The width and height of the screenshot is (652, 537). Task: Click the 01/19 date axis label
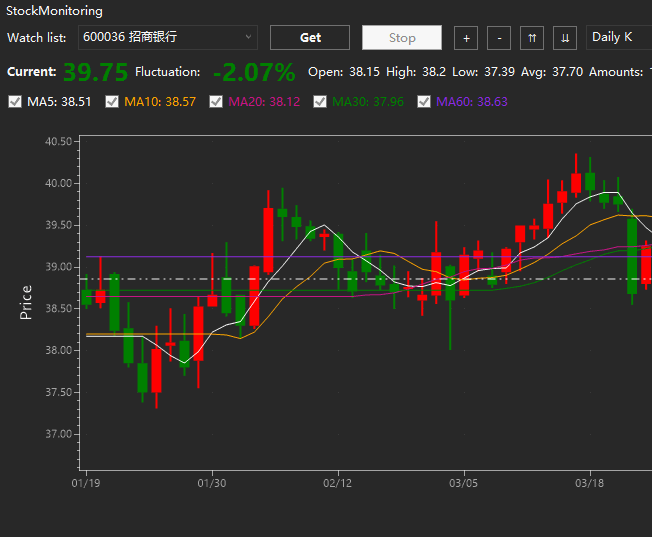click(86, 483)
